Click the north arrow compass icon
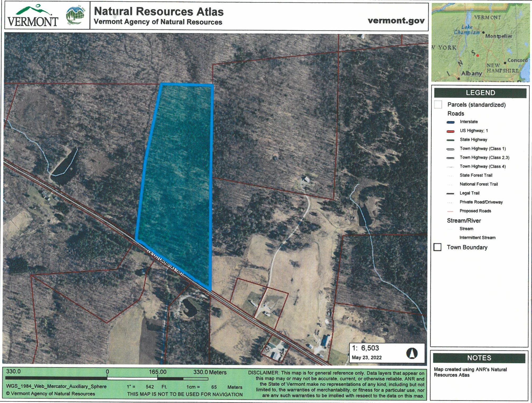 point(412,353)
